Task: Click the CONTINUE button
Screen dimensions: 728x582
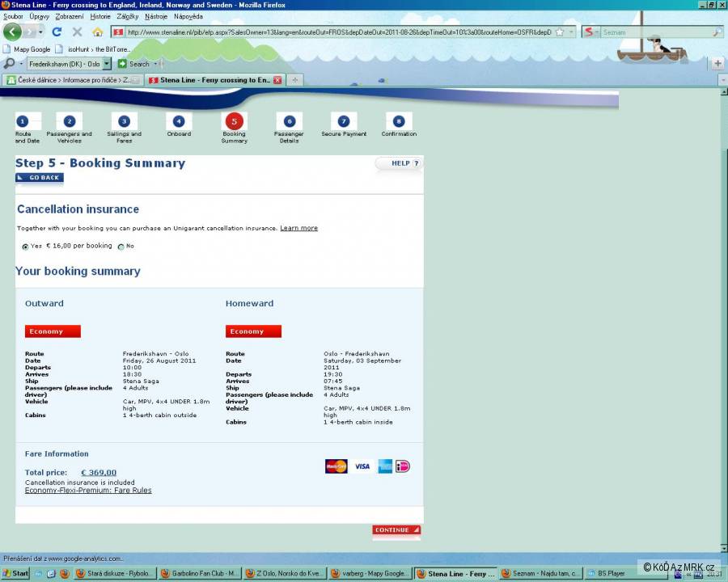Action: pyautogui.click(x=396, y=530)
